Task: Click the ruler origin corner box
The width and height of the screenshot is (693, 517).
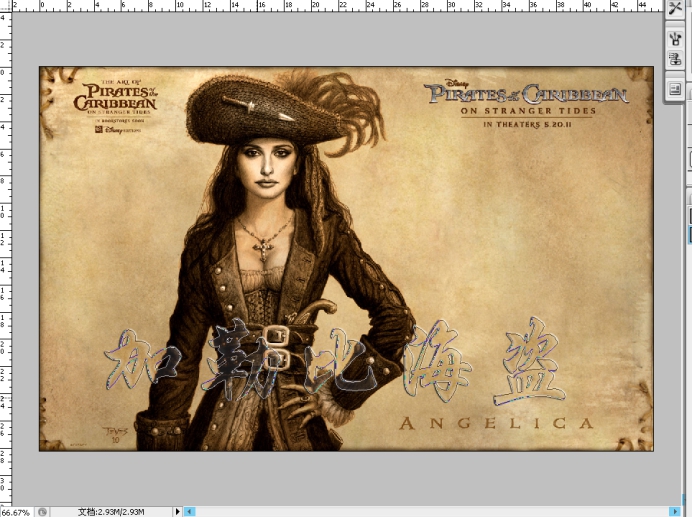Action: [x=6, y=6]
